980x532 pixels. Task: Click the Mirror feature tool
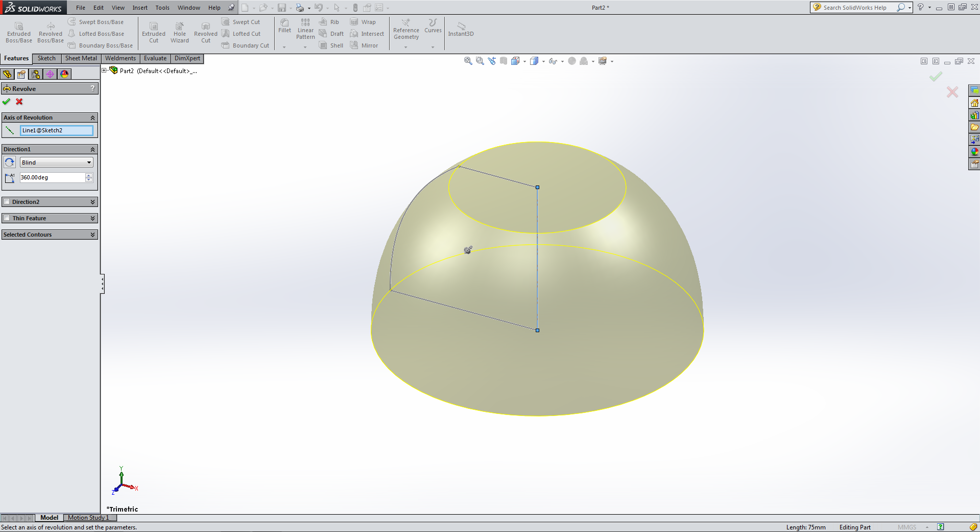[364, 45]
